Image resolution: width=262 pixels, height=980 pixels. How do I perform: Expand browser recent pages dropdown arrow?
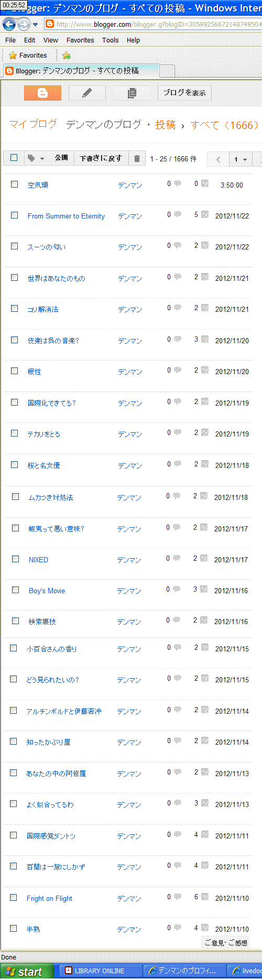(35, 25)
